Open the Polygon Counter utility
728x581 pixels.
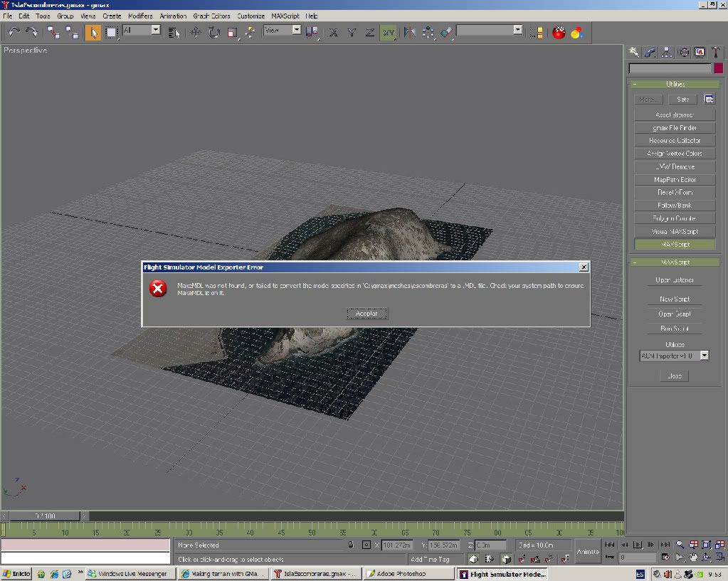click(674, 218)
